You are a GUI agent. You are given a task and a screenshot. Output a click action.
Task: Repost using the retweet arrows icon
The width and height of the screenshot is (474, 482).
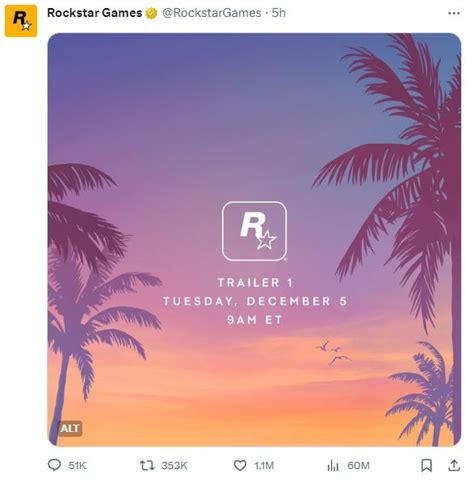147,465
